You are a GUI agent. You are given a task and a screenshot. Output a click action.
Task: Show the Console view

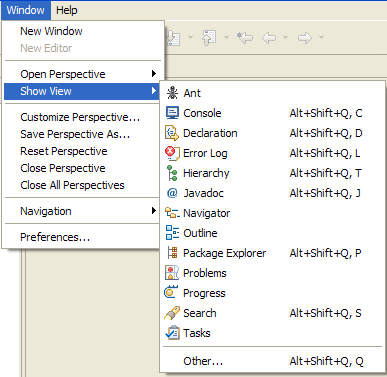point(272,113)
